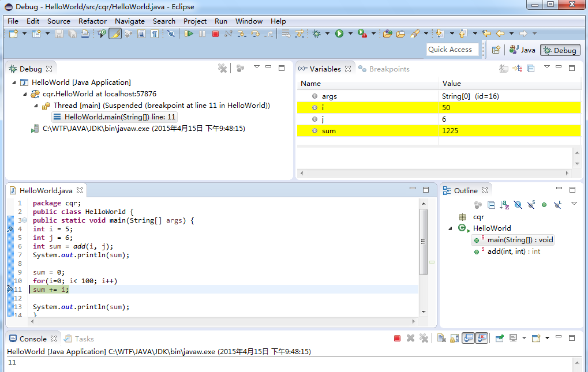This screenshot has width=588, height=372.
Task: Click Remove All Terminated Launches in Debug view
Action: [222, 68]
